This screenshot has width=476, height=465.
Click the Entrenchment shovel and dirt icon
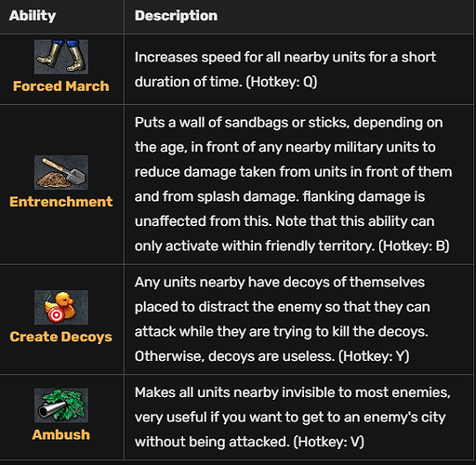(x=61, y=172)
